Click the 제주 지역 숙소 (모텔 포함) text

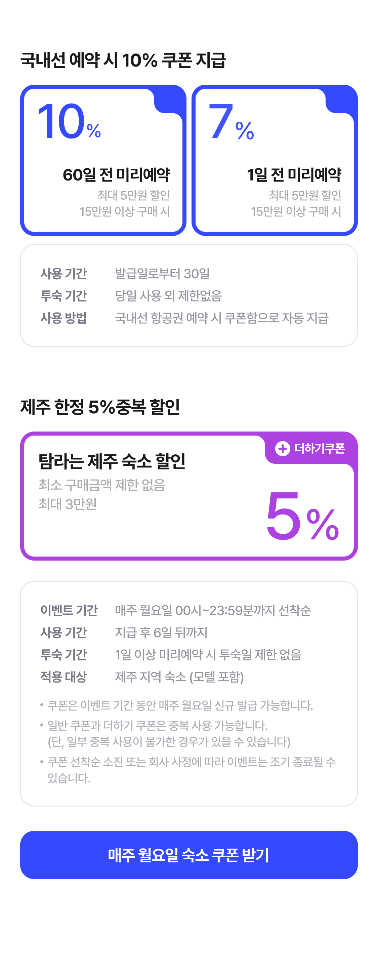click(x=179, y=677)
